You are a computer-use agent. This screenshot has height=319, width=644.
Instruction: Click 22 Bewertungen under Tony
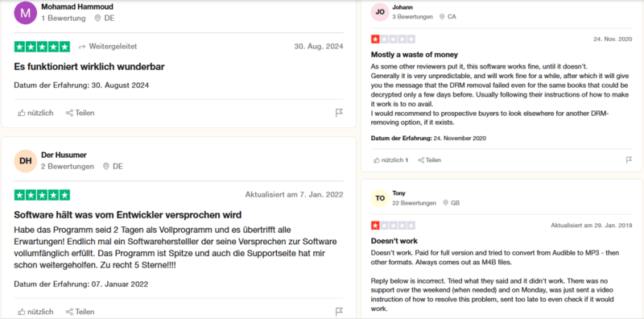pyautogui.click(x=415, y=203)
